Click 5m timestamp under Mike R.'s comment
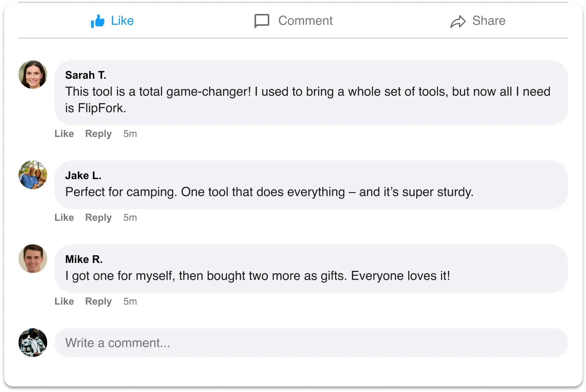 [130, 301]
